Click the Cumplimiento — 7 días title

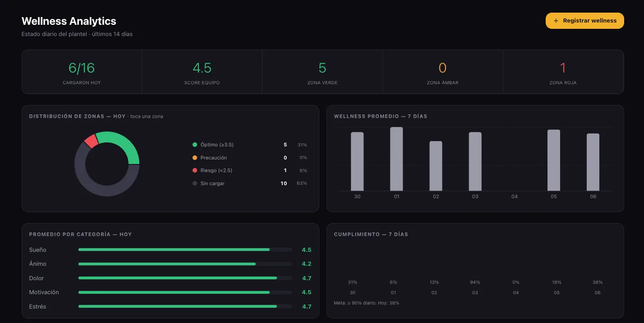[371, 234]
